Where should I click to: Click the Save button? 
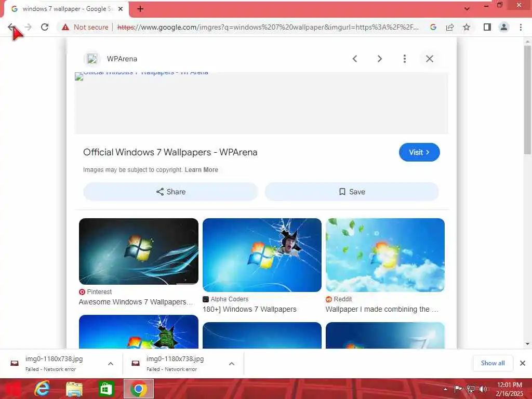tap(352, 192)
